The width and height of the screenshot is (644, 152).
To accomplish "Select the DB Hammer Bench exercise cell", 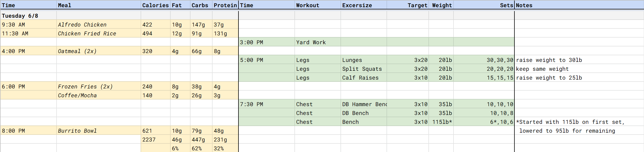I will click(x=364, y=104).
